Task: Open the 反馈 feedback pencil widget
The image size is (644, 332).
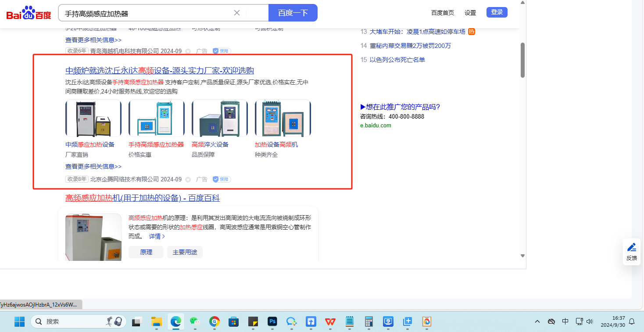Action: click(x=632, y=252)
